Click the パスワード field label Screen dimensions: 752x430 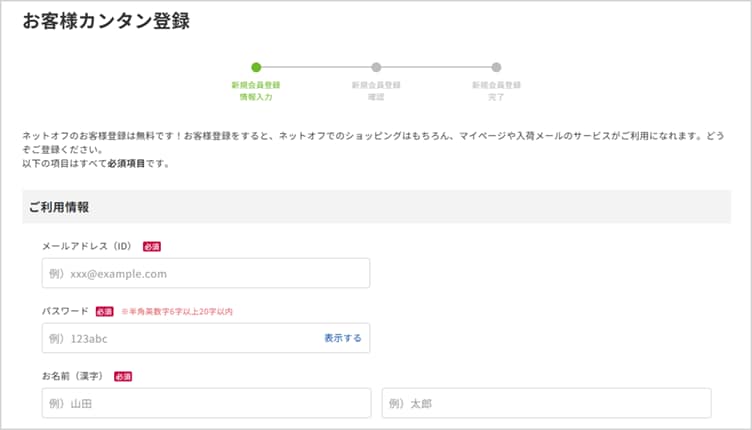[x=65, y=311]
